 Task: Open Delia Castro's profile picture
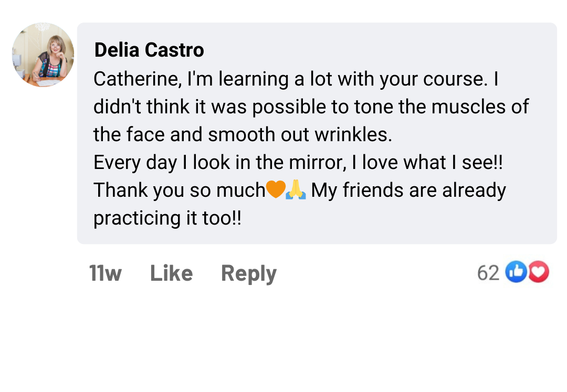[43, 55]
